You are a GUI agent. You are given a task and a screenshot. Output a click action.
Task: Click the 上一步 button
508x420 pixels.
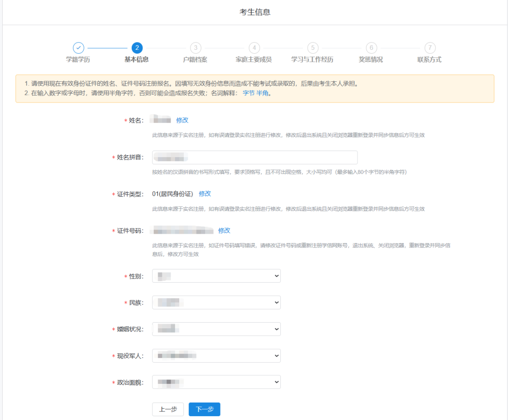(168, 409)
